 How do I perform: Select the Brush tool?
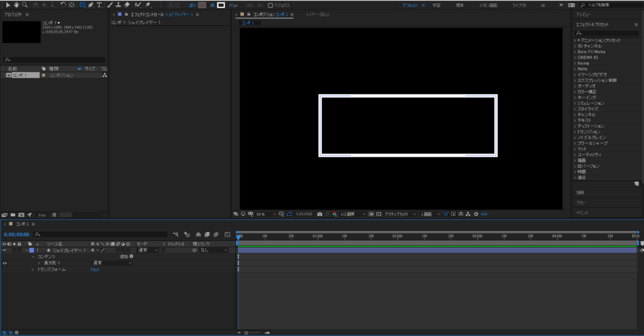109,5
